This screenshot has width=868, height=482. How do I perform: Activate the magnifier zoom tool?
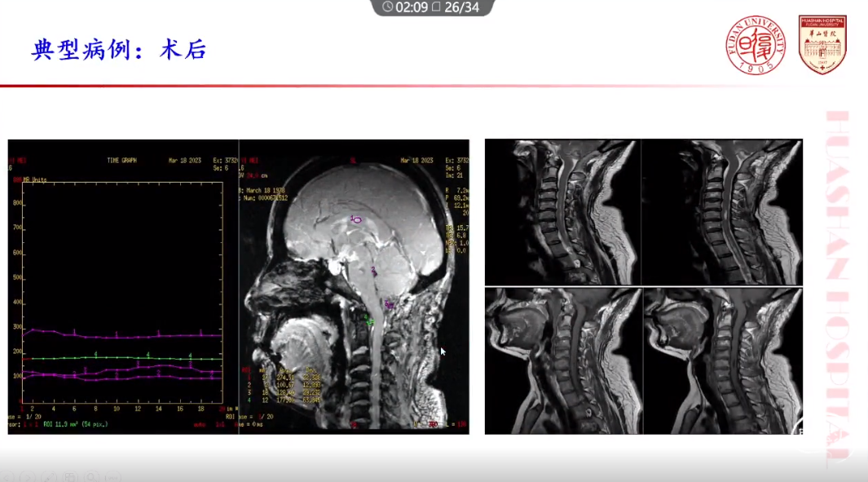coord(92,476)
